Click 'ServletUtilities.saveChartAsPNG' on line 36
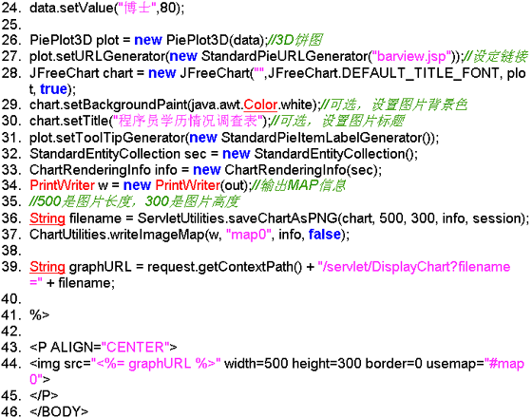This screenshot has height=418, width=532. pyautogui.click(x=237, y=218)
